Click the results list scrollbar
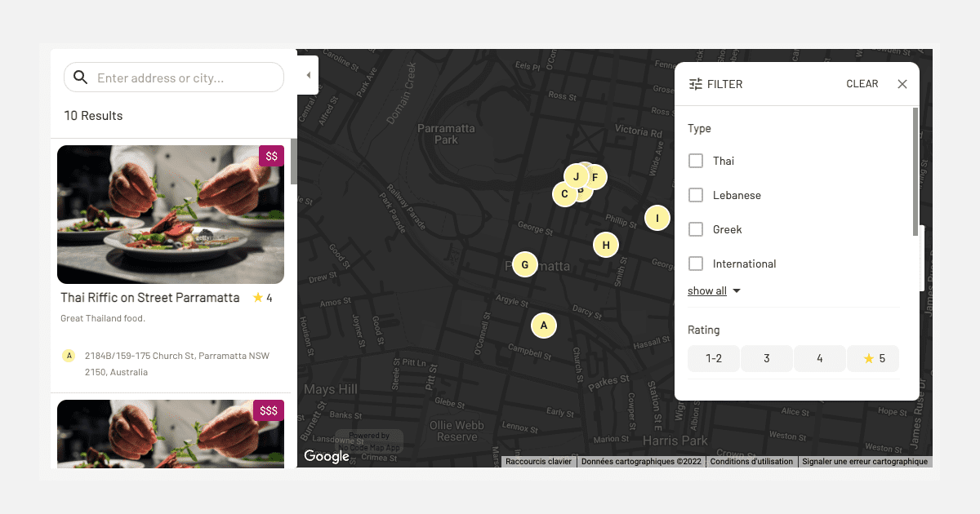This screenshot has width=980, height=514. pos(294,162)
